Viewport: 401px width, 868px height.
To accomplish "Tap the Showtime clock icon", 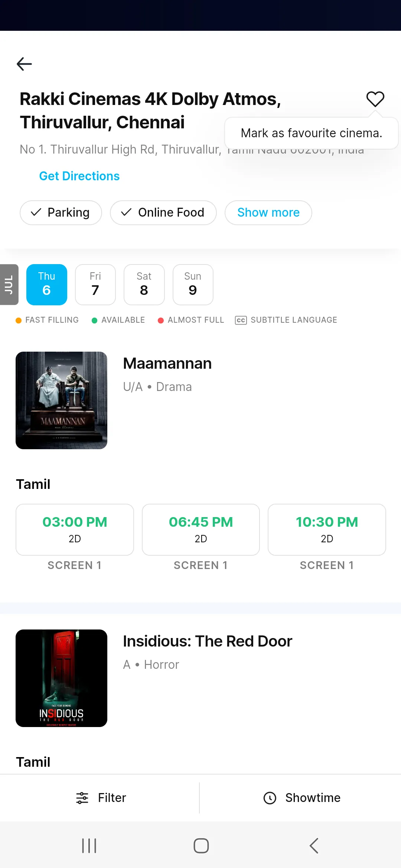I will coord(270,798).
